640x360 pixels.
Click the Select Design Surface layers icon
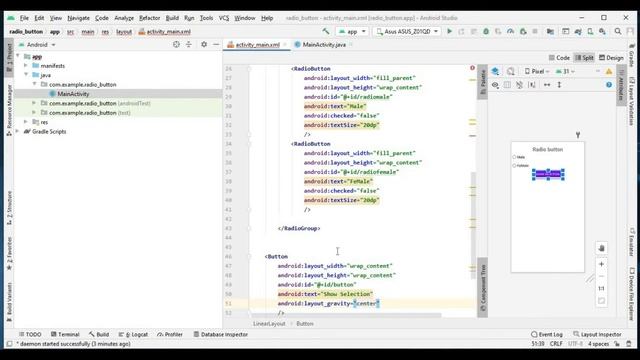495,71
